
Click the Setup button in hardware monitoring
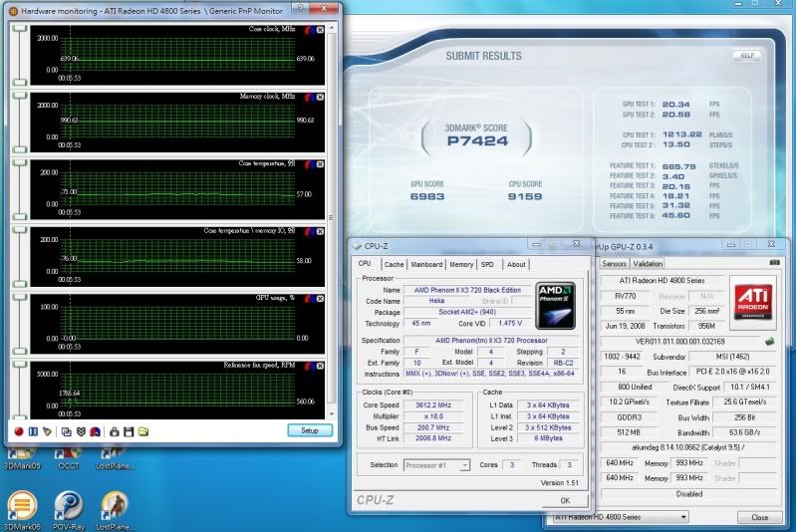point(310,430)
